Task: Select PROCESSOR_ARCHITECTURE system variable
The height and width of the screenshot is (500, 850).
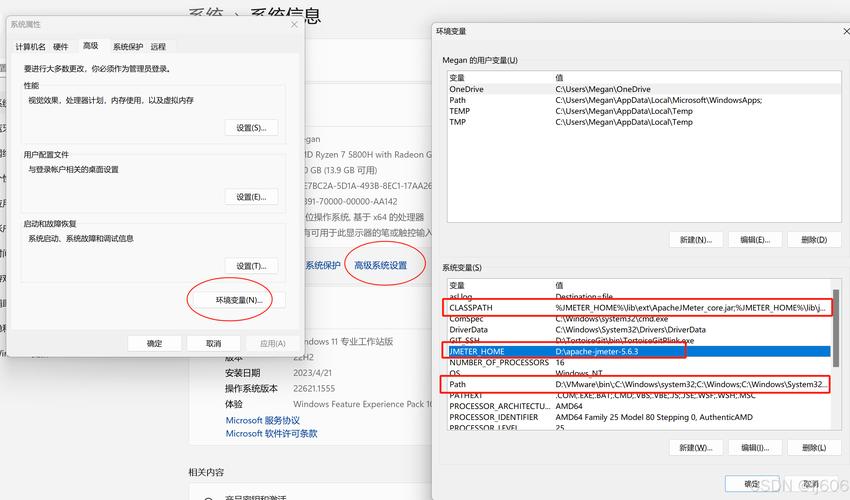Action: point(640,406)
